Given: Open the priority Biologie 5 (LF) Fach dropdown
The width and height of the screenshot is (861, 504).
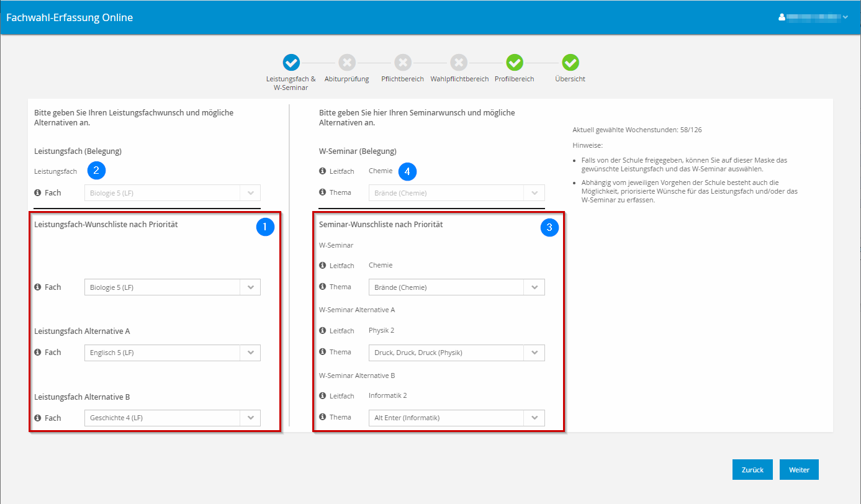Looking at the screenshot, I should click(173, 287).
